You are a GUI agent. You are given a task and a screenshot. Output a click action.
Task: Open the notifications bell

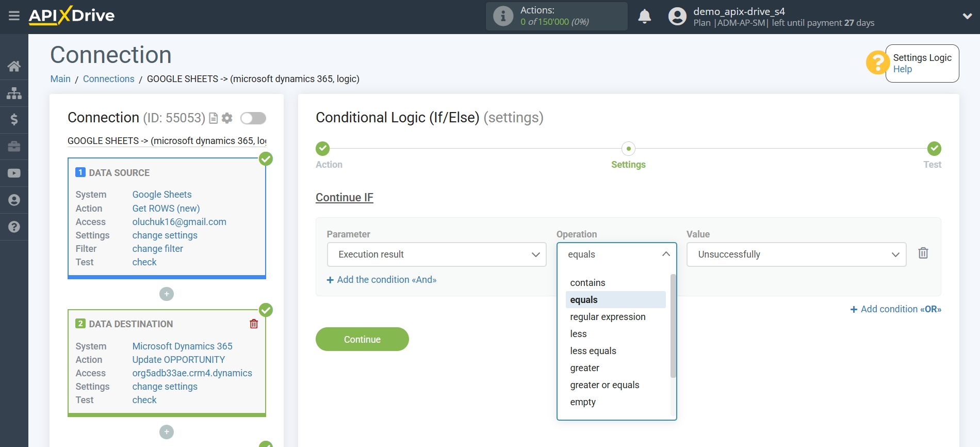pos(645,17)
